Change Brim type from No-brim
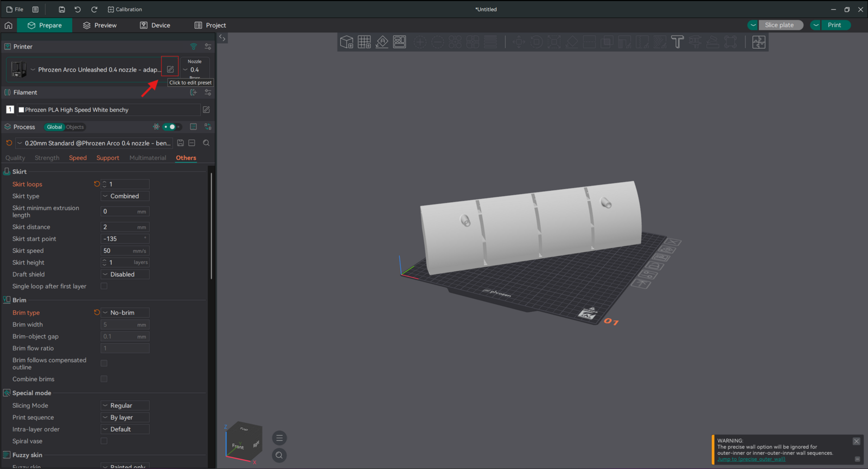Image resolution: width=868 pixels, height=469 pixels. point(125,313)
